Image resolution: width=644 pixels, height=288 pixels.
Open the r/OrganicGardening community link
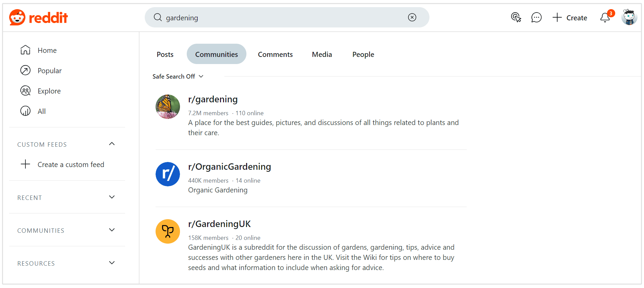229,167
